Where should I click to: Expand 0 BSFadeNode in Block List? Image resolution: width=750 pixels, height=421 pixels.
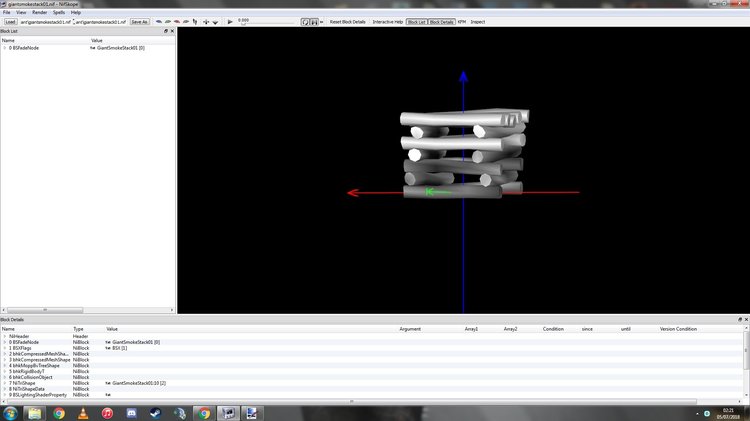[5, 48]
